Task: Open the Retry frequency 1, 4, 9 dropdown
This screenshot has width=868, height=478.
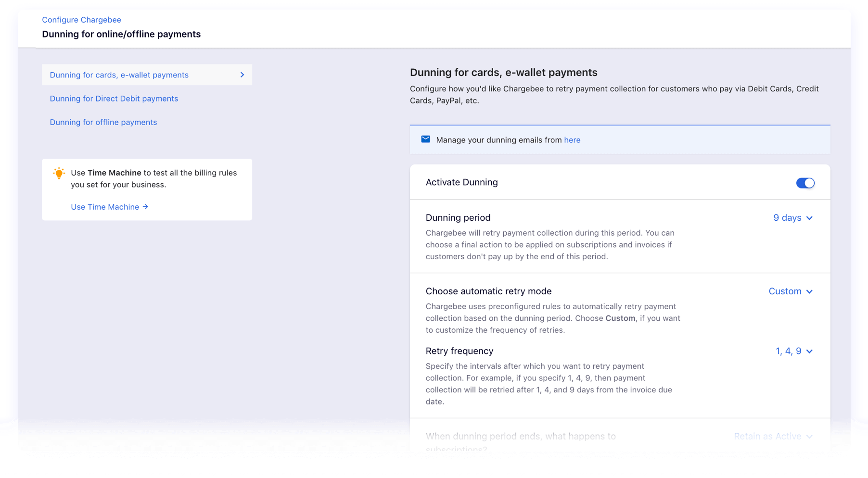Action: click(793, 351)
